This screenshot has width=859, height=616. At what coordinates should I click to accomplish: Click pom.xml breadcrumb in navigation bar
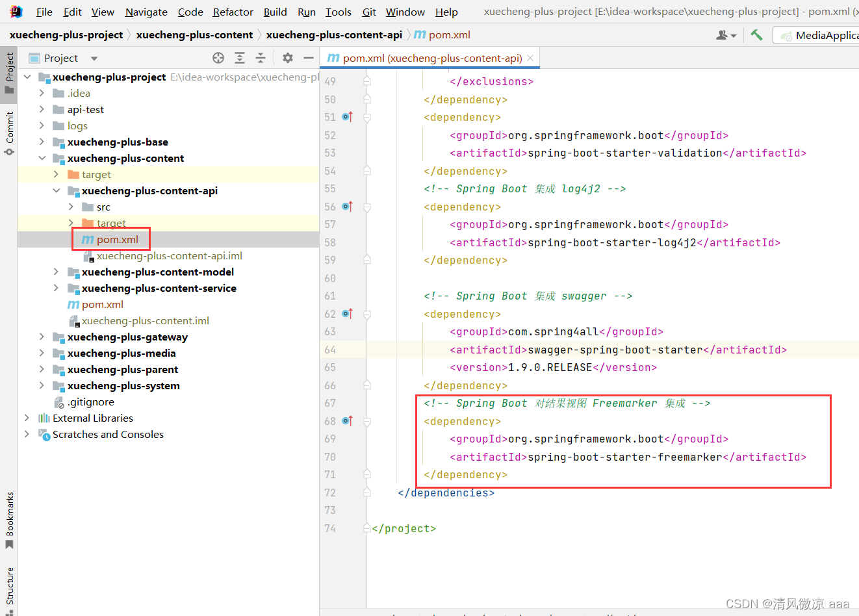[x=442, y=34]
